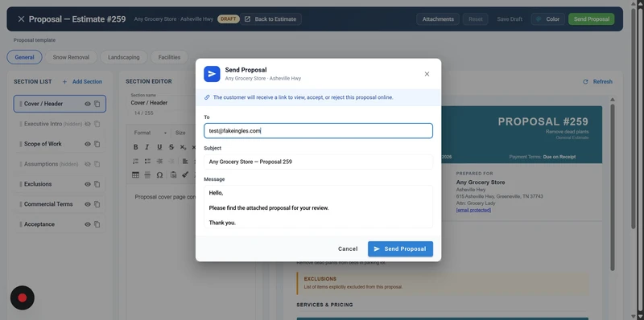Click the Strikethrough formatting icon
The image size is (644, 320).
coord(171,147)
